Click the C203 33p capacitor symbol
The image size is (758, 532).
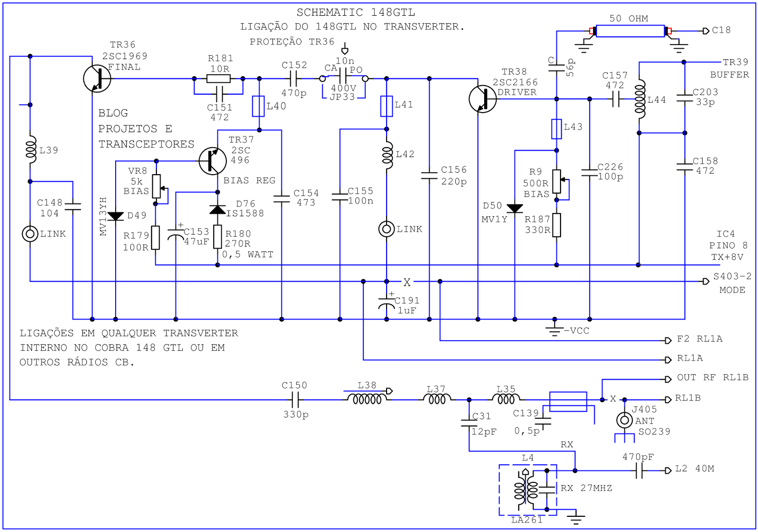coord(685,98)
